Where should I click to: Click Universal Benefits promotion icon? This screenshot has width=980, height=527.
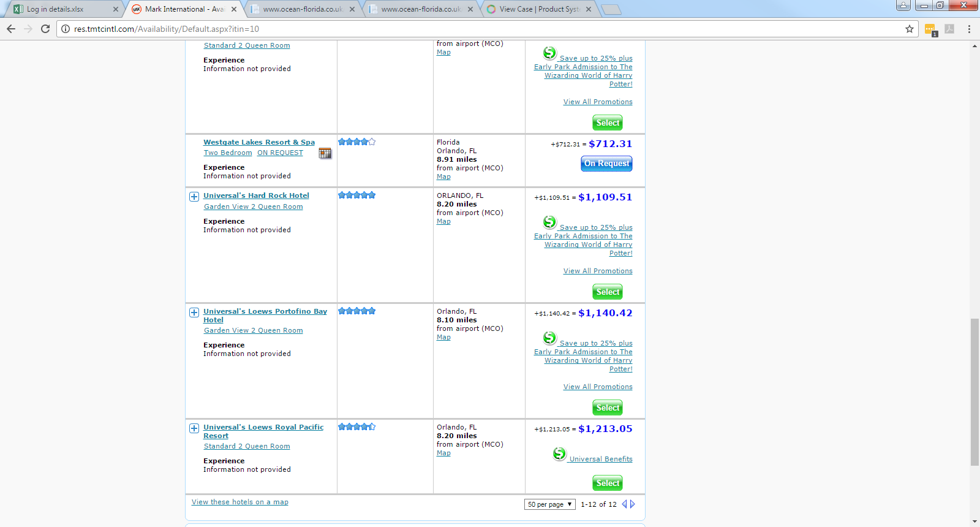pyautogui.click(x=559, y=453)
